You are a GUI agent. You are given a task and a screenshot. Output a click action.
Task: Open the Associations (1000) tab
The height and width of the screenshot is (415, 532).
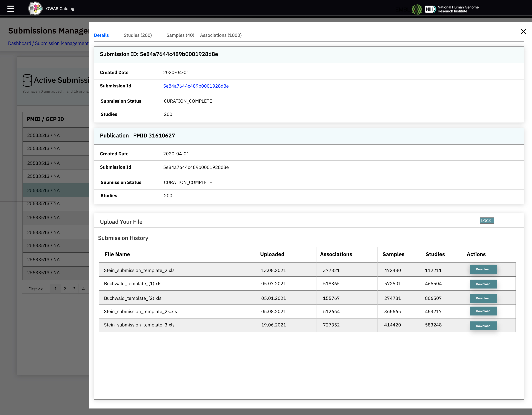(221, 35)
